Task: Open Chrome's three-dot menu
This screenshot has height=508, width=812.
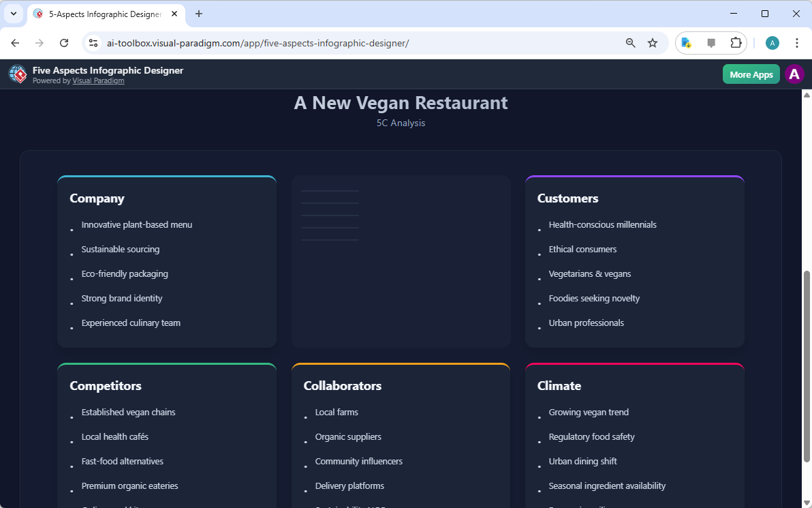Action: pyautogui.click(x=797, y=42)
